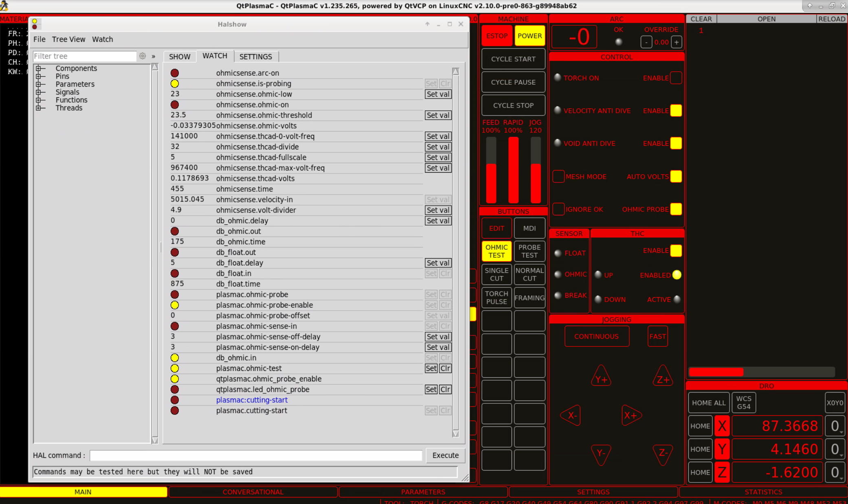Enable Ignore OK checkbox
848x504 pixels.
[x=558, y=209]
